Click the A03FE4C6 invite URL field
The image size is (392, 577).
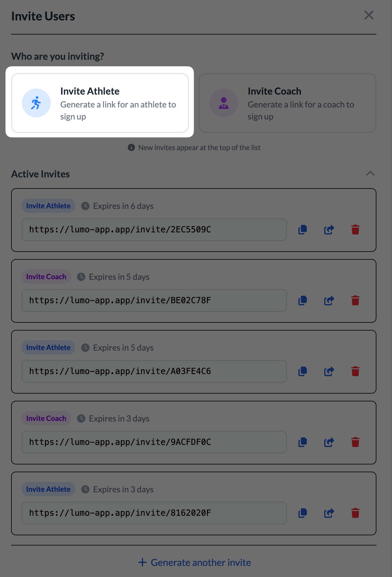[x=154, y=371]
